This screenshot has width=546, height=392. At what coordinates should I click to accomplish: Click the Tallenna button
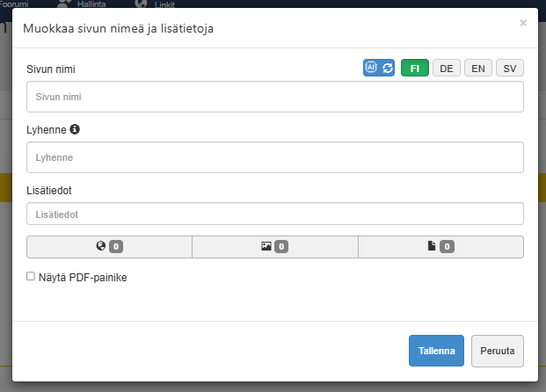[x=436, y=351]
